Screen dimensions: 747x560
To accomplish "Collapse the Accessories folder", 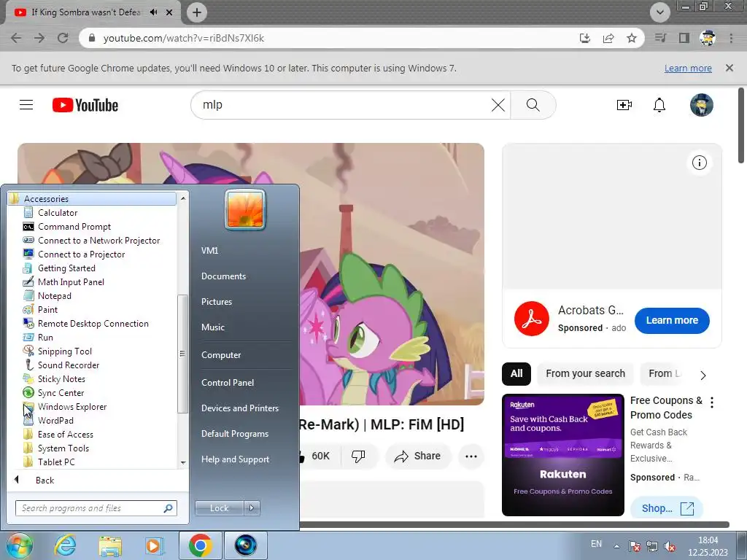I will 91,198.
